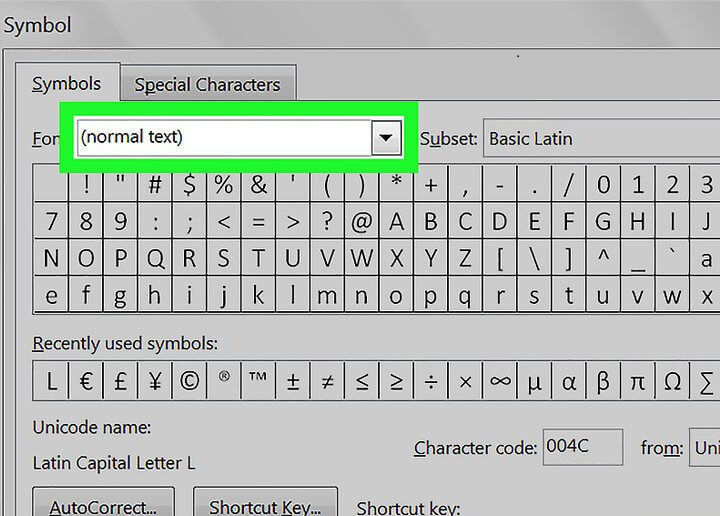The image size is (720, 516).
Task: Expand the 'from' encoding dropdown
Action: (703, 448)
